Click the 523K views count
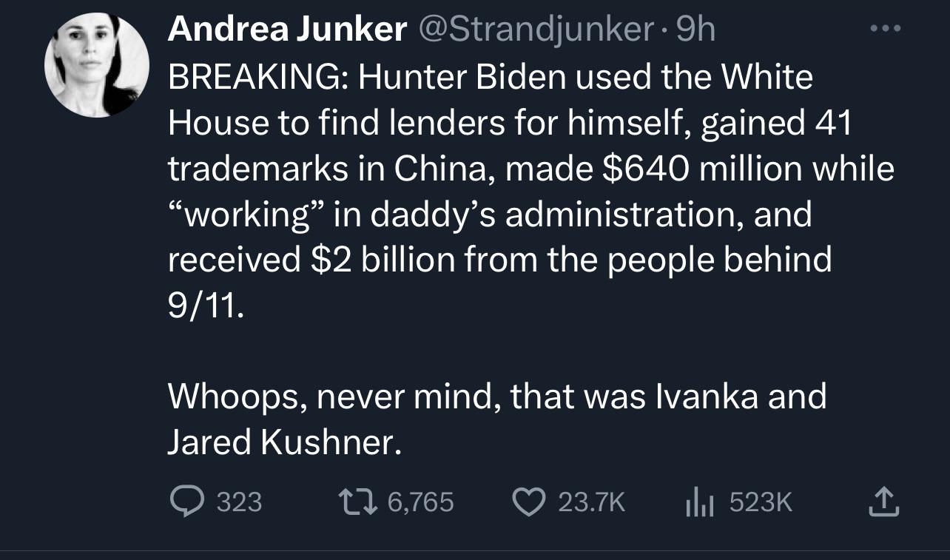The image size is (950, 560). 761,503
